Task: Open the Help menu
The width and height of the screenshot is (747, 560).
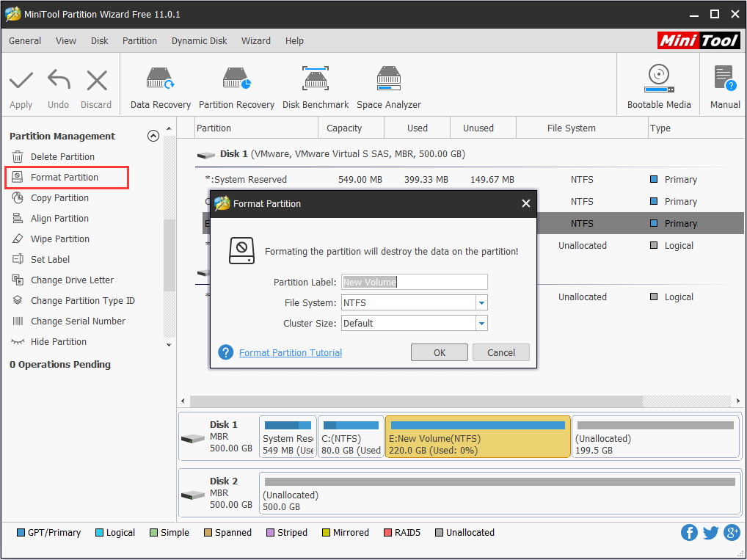Action: coord(294,41)
